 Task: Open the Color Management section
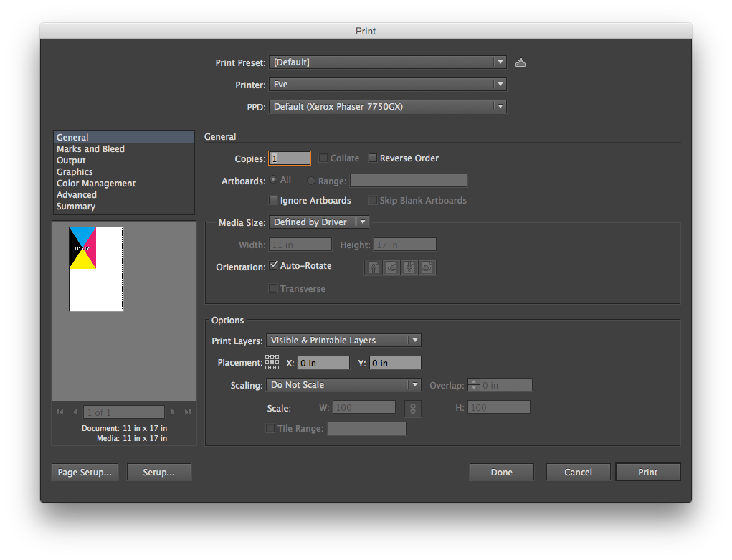(95, 183)
